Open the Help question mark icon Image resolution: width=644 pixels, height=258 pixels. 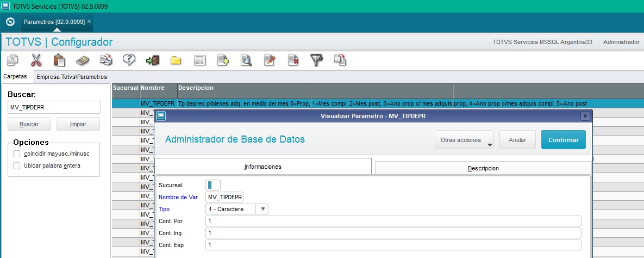pyautogui.click(x=129, y=60)
